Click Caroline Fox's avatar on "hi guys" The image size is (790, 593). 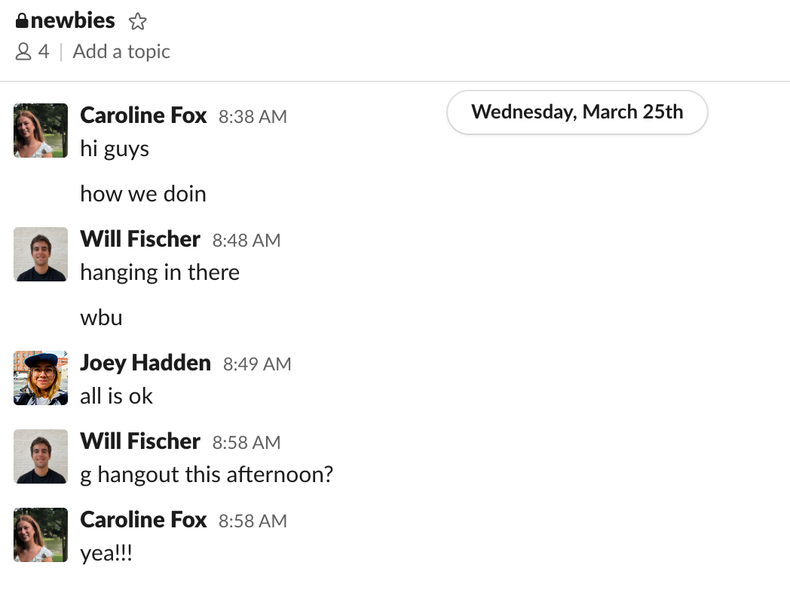[x=41, y=130]
